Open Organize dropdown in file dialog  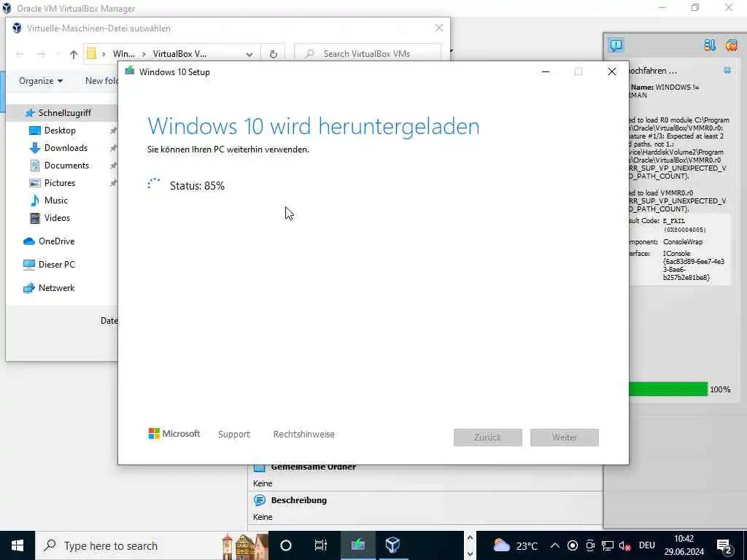click(41, 81)
